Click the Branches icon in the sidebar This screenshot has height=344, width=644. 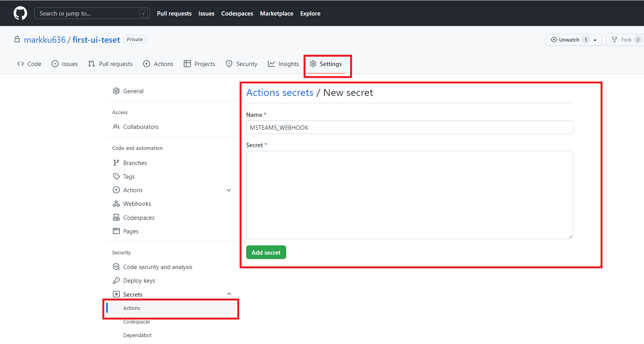116,163
